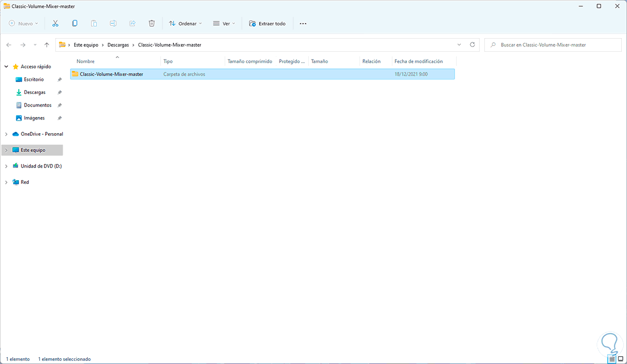Click the Paste clipboard icon
Image resolution: width=627 pixels, height=364 pixels.
click(94, 24)
